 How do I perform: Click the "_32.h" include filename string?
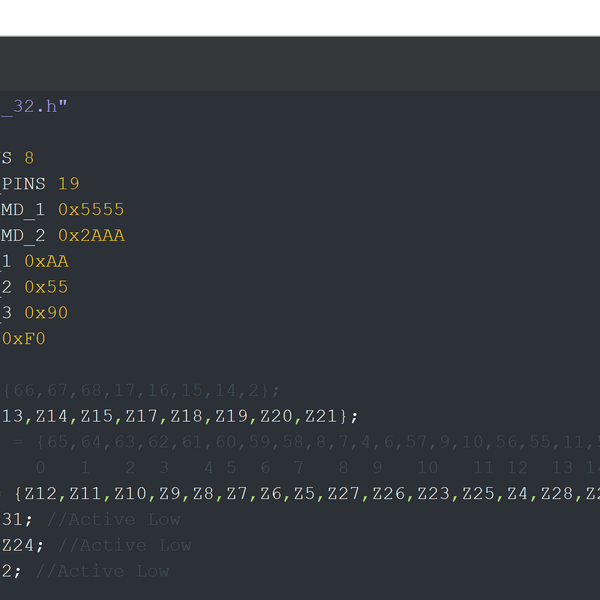tap(34, 106)
